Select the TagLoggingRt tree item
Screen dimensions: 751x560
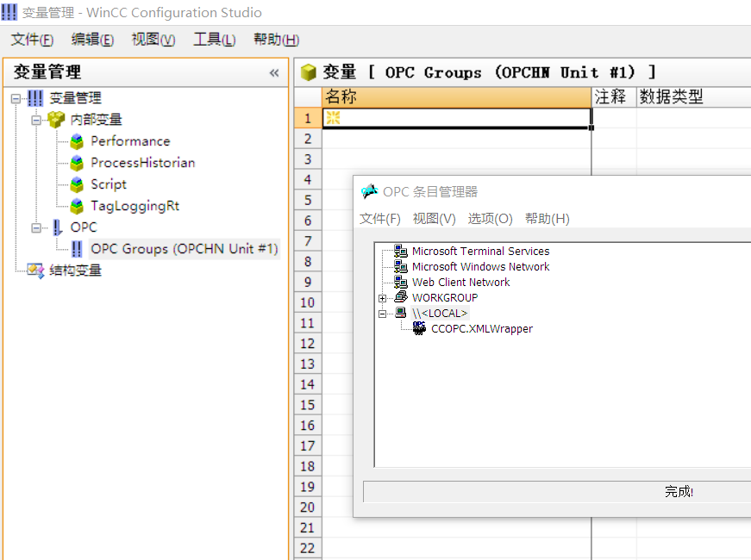tap(135, 206)
